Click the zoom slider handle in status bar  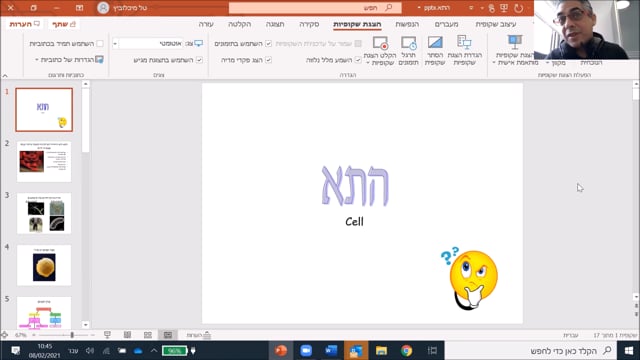pos(72,335)
